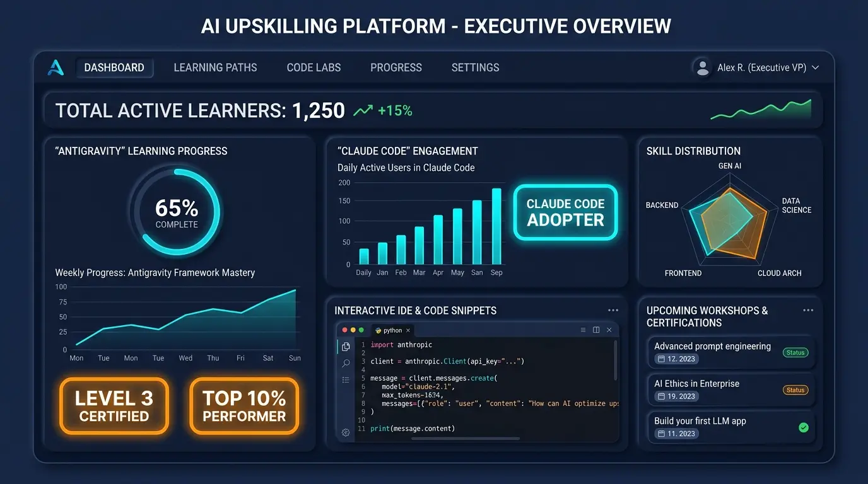The image size is (868, 484).
Task: Toggle the green checkmark on Build your first LLM app
Action: tap(803, 427)
